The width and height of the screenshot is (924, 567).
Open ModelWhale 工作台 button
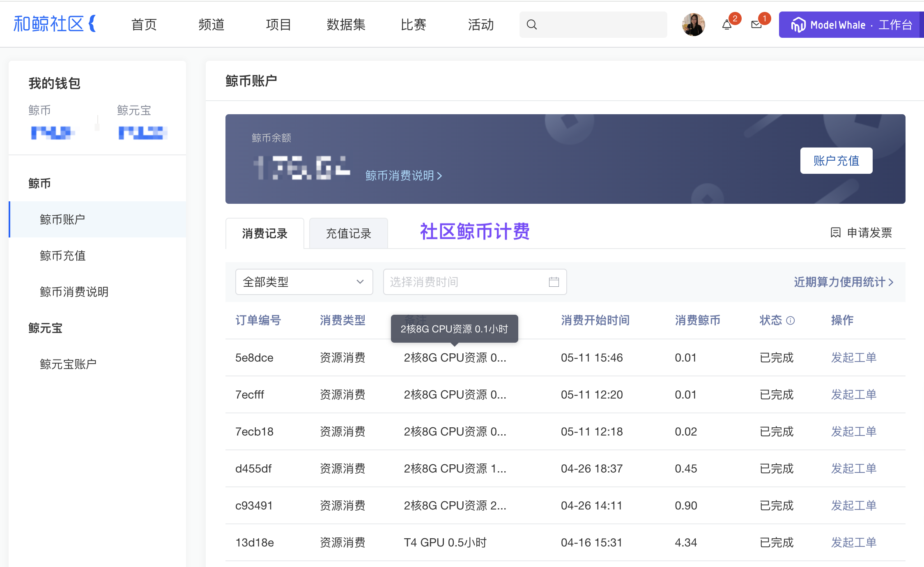point(851,25)
